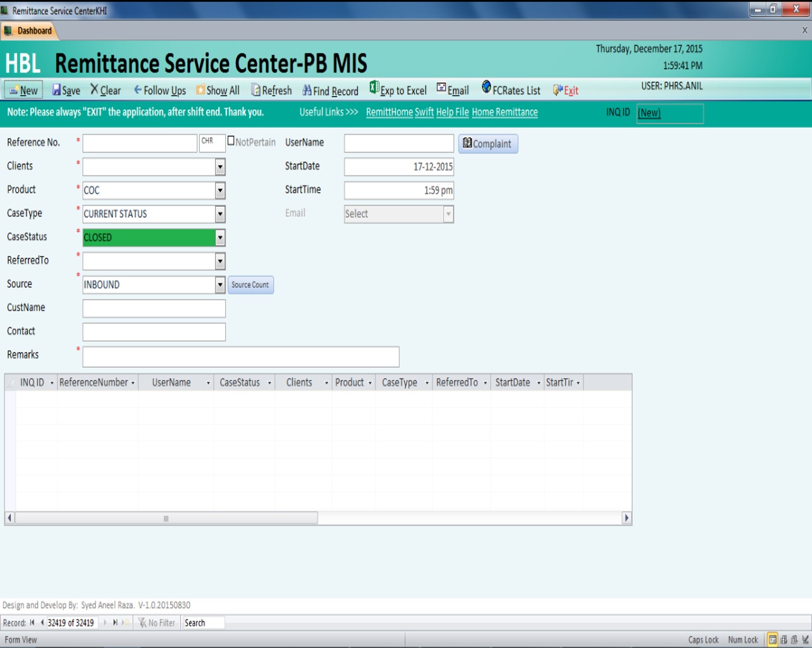Open the CaseStatus column header filter menu
Viewport: 812px width, 648px height.
(269, 383)
